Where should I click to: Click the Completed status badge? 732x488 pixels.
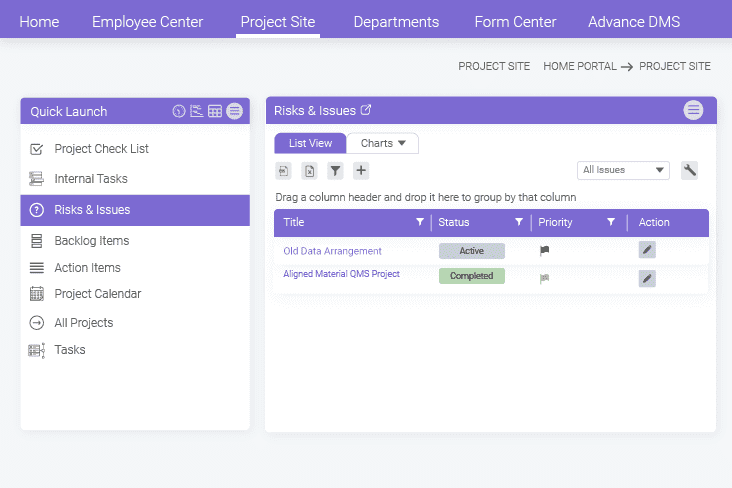(472, 276)
